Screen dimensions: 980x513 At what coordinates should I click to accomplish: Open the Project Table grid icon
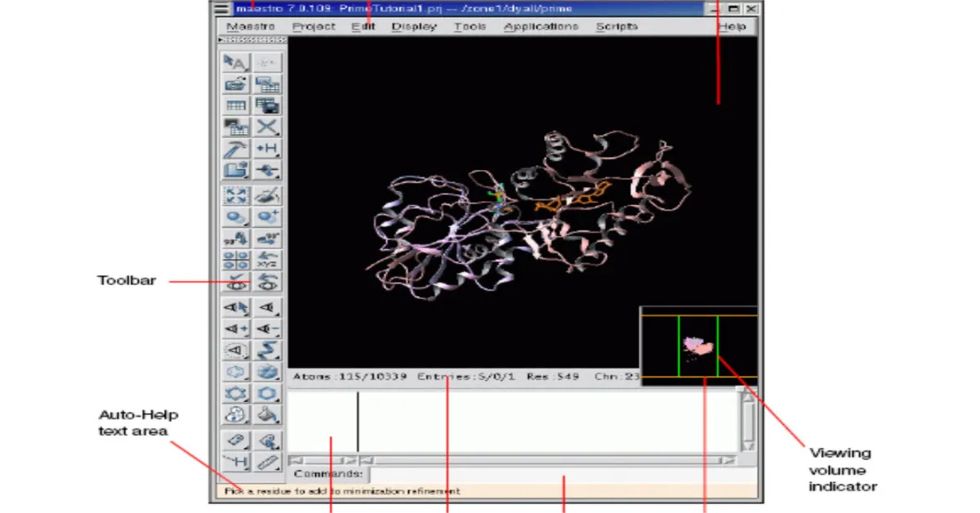pos(236,105)
